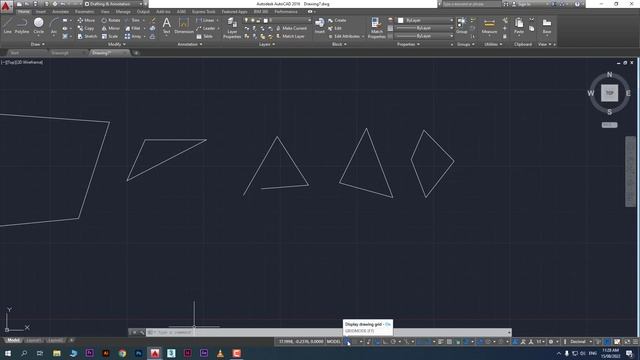Viewport: 640px width, 360px height.
Task: Select the Line draw tool
Action: click(x=7, y=25)
